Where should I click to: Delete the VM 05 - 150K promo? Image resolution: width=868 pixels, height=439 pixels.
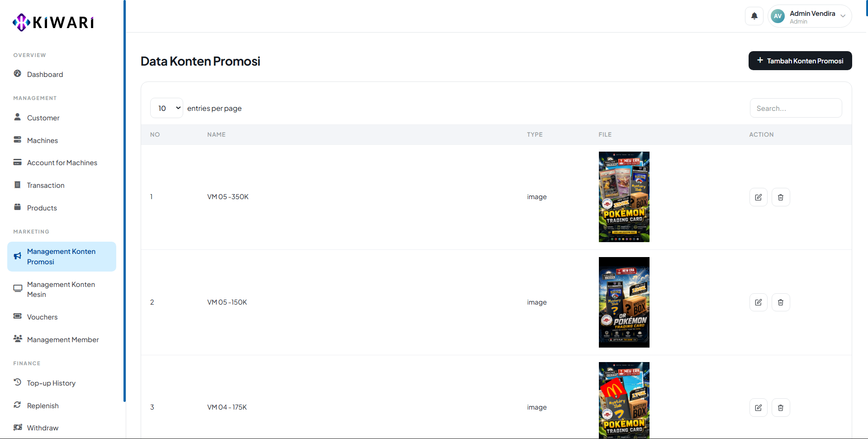[x=781, y=302]
